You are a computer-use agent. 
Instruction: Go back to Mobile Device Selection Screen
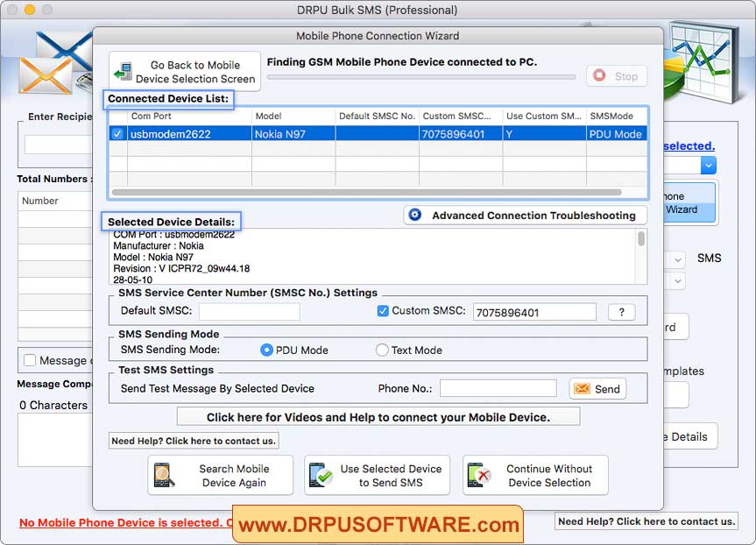[185, 71]
